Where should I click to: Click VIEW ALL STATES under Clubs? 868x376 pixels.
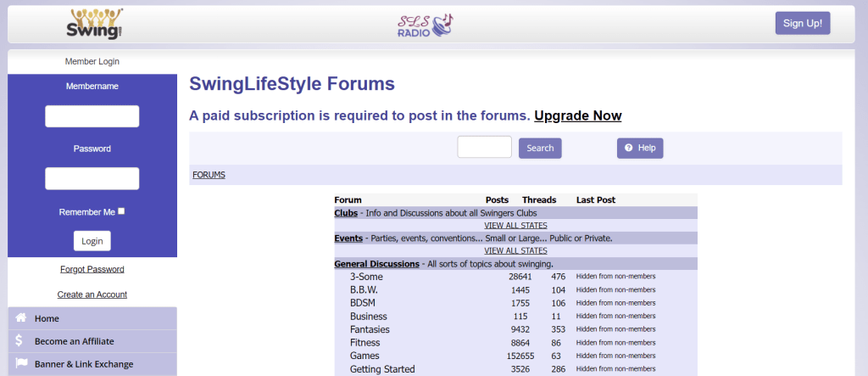(x=515, y=226)
